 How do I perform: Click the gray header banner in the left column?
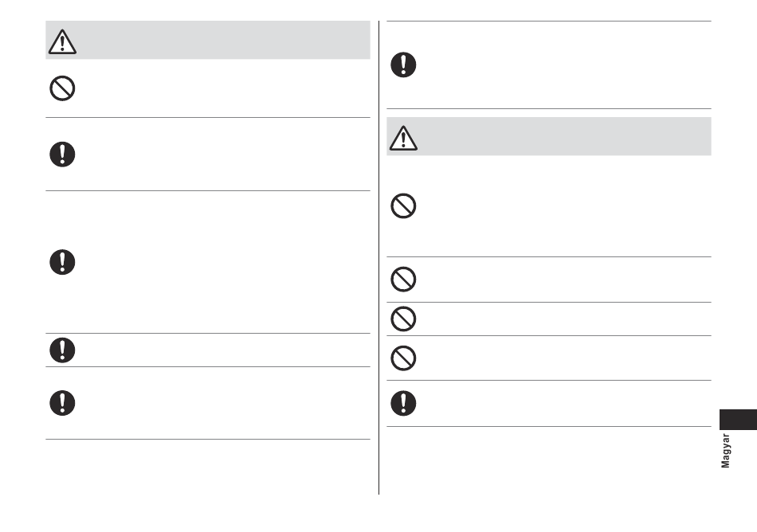(208, 40)
